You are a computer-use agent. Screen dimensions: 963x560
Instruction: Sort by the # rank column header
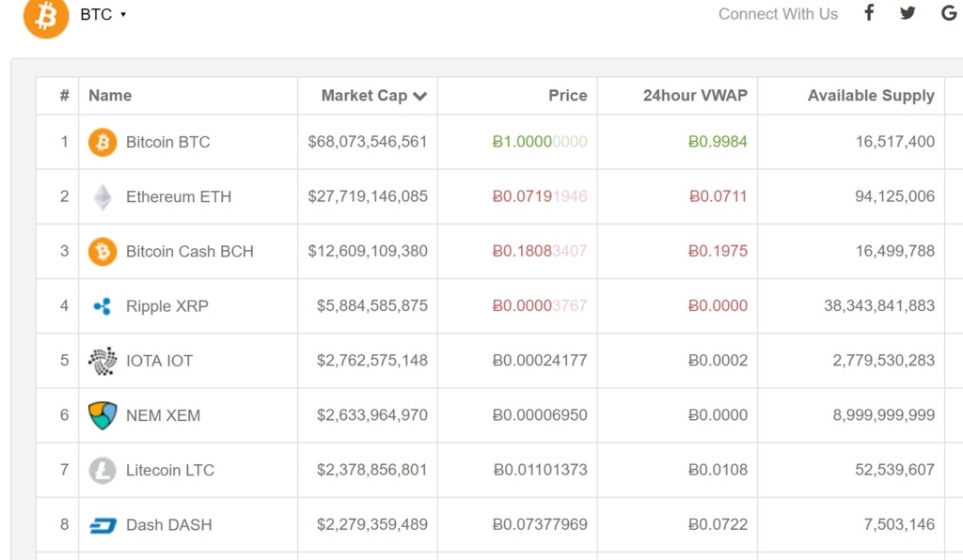tap(65, 96)
